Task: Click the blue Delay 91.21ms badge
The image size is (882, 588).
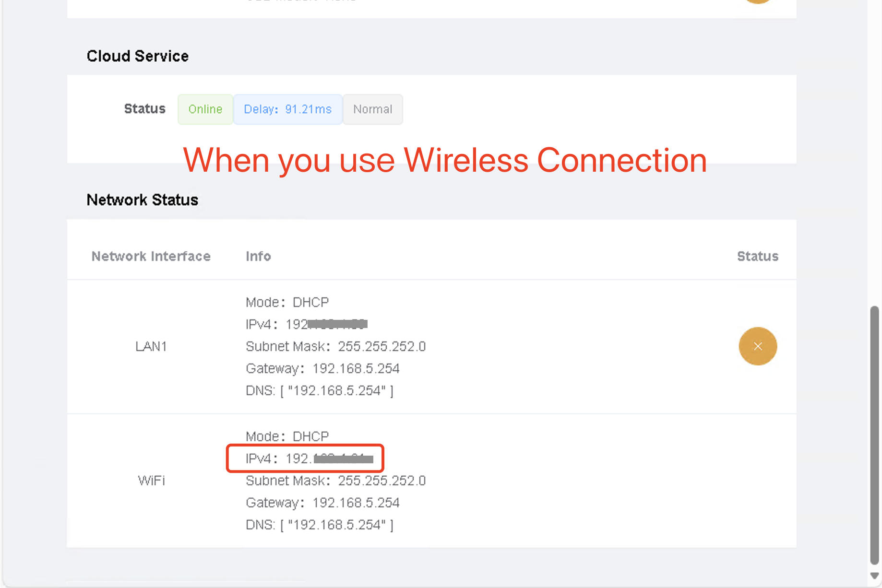Action: pos(287,109)
